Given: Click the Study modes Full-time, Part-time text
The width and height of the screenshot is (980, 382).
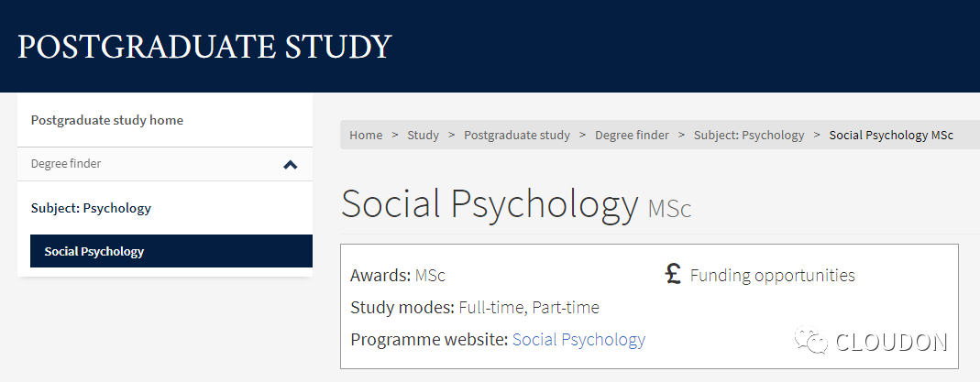Looking at the screenshot, I should click(x=475, y=307).
